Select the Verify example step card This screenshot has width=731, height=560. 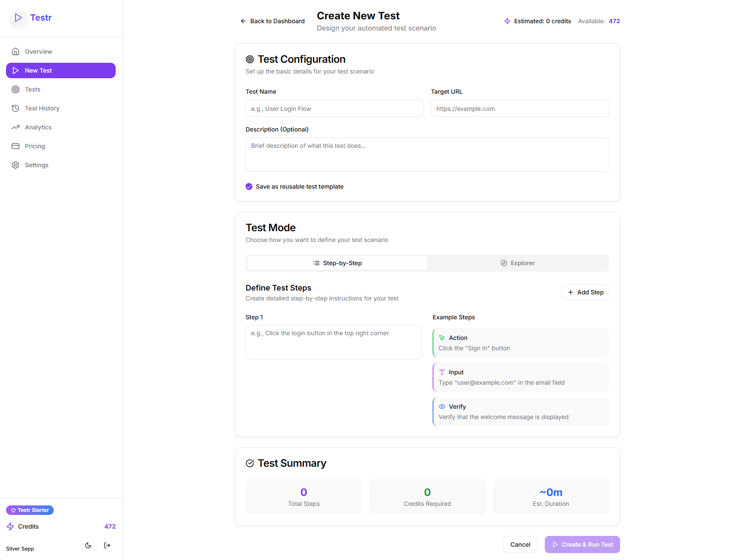[x=521, y=412]
